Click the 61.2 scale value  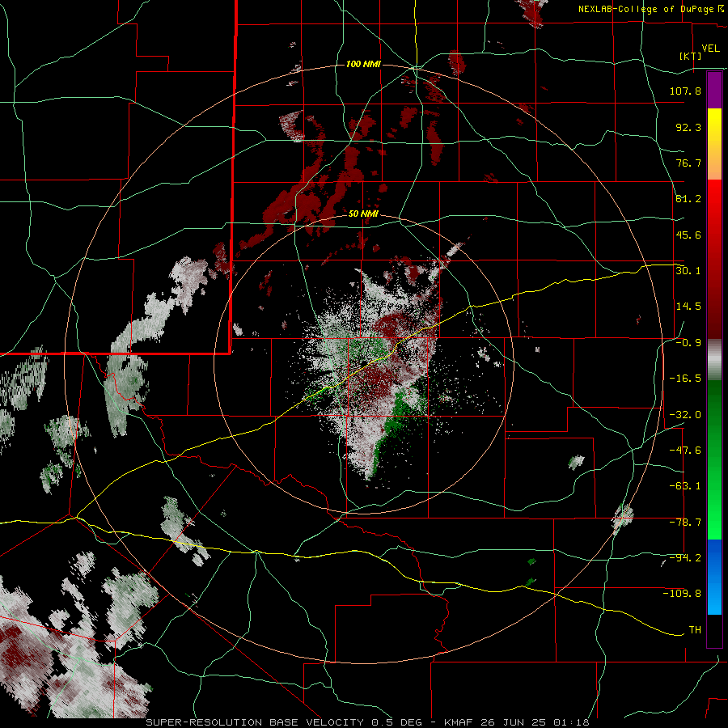(x=688, y=199)
